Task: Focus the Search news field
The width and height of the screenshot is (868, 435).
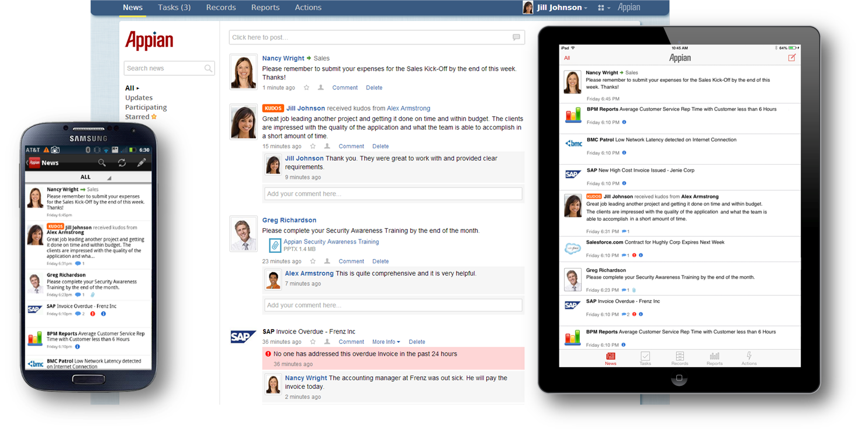Action: (x=169, y=68)
